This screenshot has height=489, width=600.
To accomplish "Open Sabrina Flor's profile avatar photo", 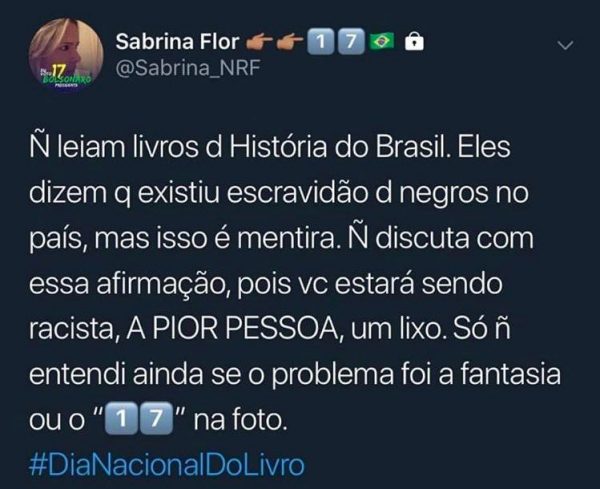I will (x=66, y=54).
